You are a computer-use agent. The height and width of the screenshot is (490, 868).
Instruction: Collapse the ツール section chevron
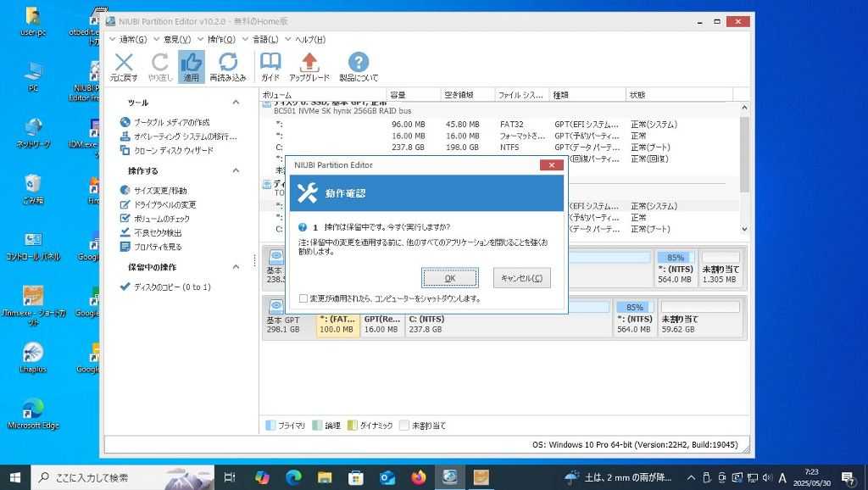(236, 103)
